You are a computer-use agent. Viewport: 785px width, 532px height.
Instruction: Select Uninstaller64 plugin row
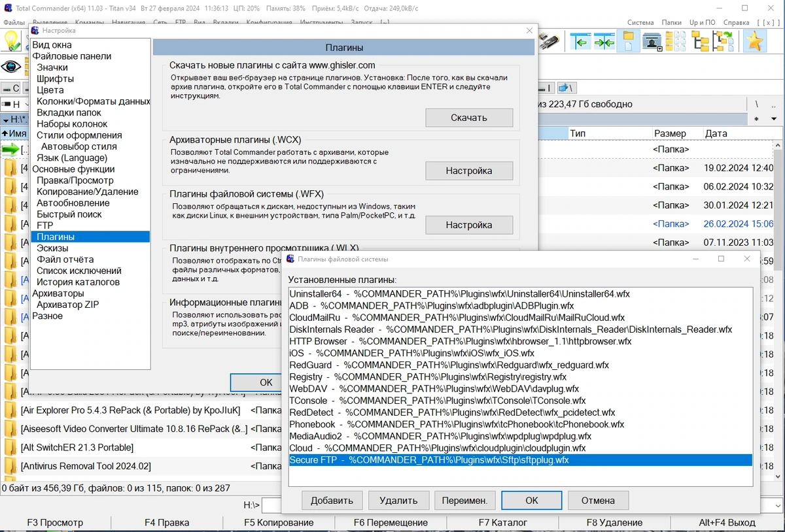click(x=521, y=294)
